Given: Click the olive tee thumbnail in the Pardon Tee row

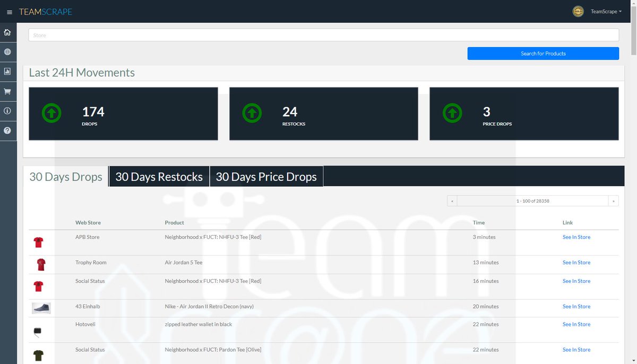Looking at the screenshot, I should pyautogui.click(x=38, y=356).
